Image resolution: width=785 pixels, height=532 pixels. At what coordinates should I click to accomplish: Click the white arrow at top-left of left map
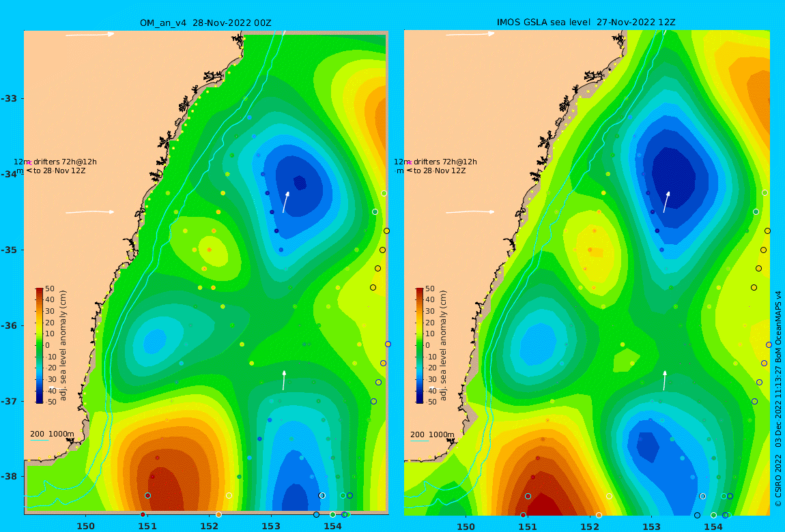tap(90, 35)
